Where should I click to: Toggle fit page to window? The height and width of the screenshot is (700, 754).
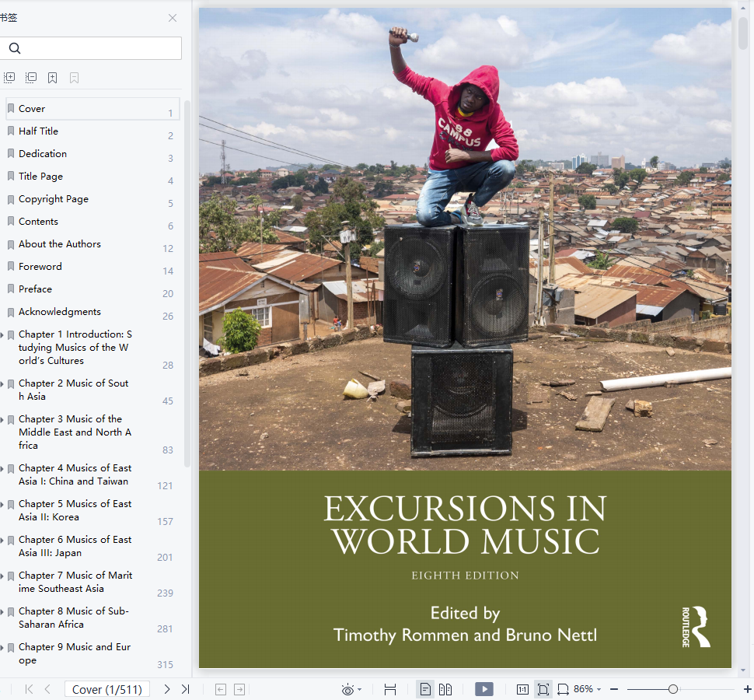point(543,689)
